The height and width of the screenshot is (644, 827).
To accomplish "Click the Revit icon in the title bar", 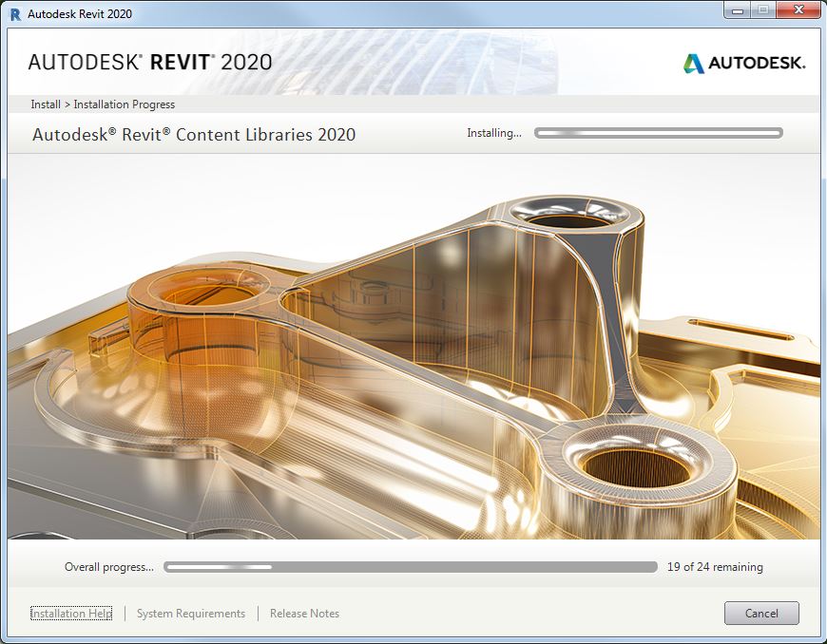I will coord(15,13).
